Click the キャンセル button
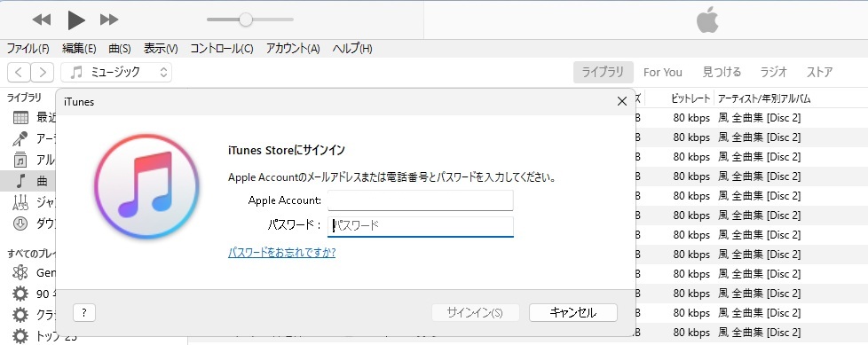 point(573,313)
